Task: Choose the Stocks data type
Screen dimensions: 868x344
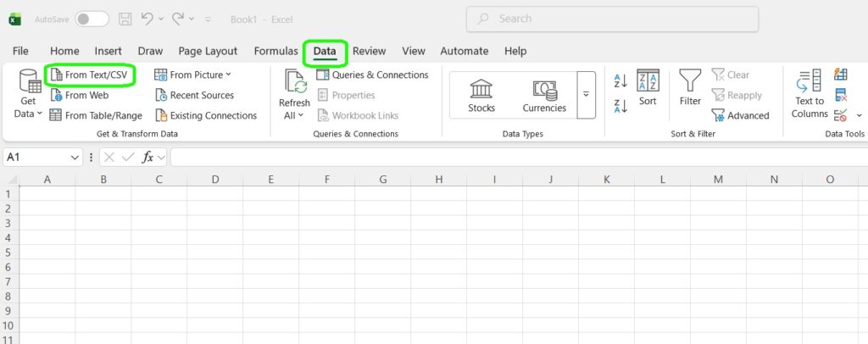Action: pos(481,95)
